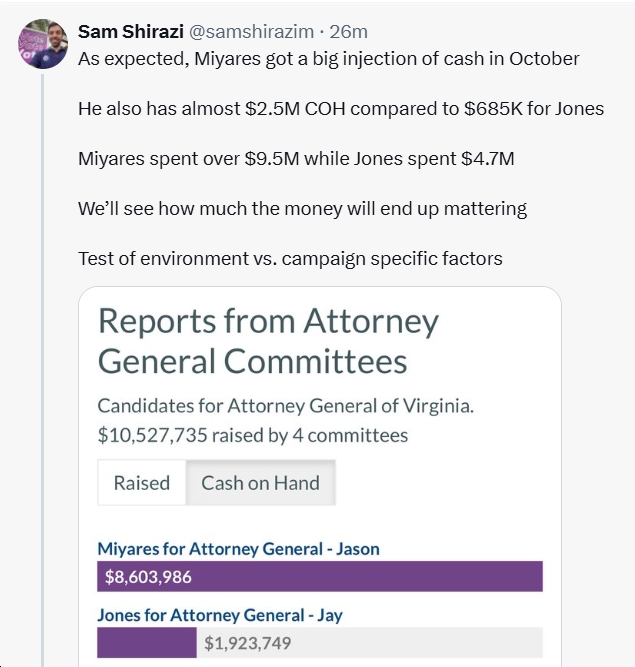
Task: Select the Cash on Hand tab
Action: click(x=260, y=483)
